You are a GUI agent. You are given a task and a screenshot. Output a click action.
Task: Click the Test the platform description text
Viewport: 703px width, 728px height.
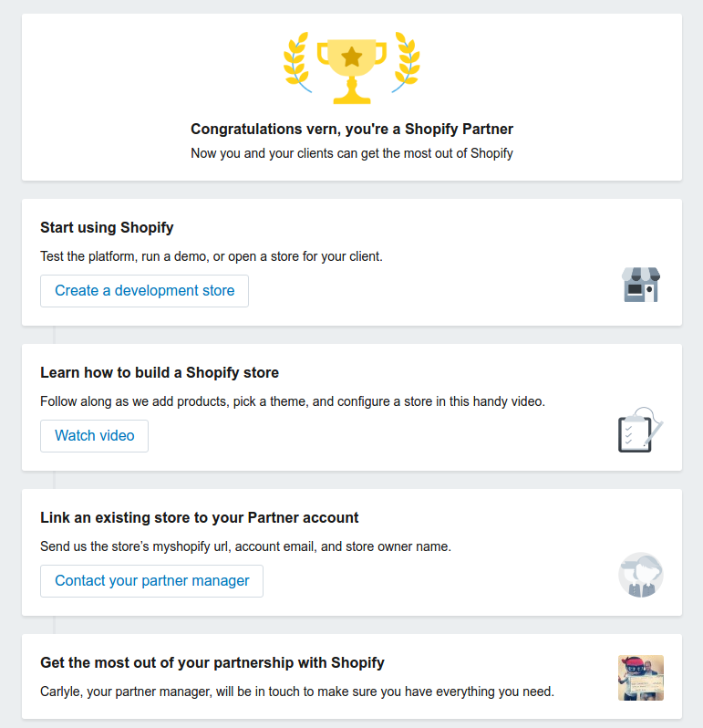tap(212, 256)
